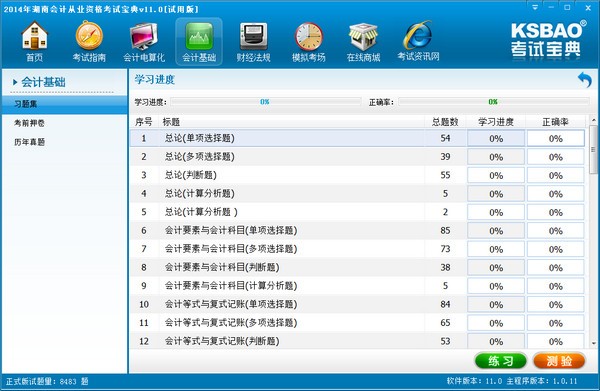Click total count 39 in row 2
600x391 pixels.
(x=445, y=156)
